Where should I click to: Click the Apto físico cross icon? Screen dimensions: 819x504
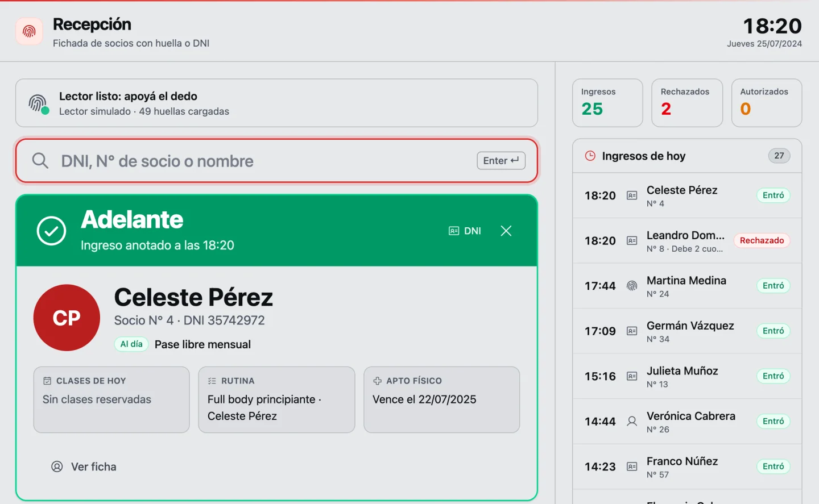point(377,381)
